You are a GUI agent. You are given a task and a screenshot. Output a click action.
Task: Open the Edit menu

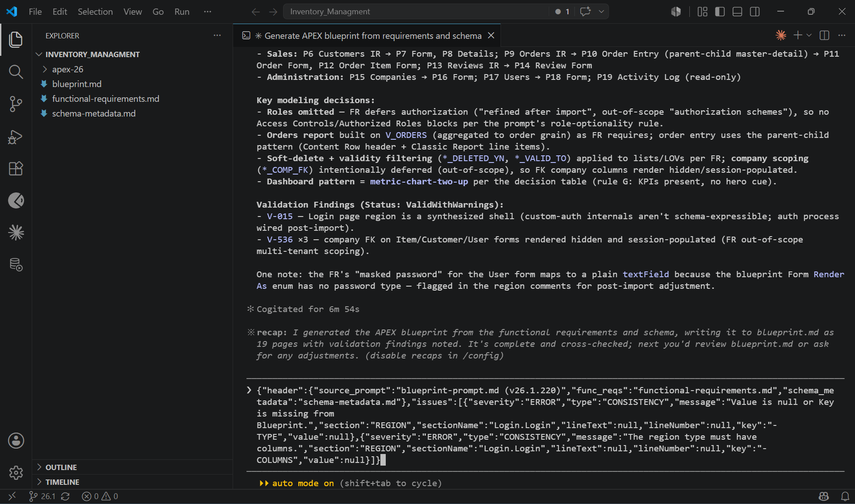pyautogui.click(x=60, y=12)
